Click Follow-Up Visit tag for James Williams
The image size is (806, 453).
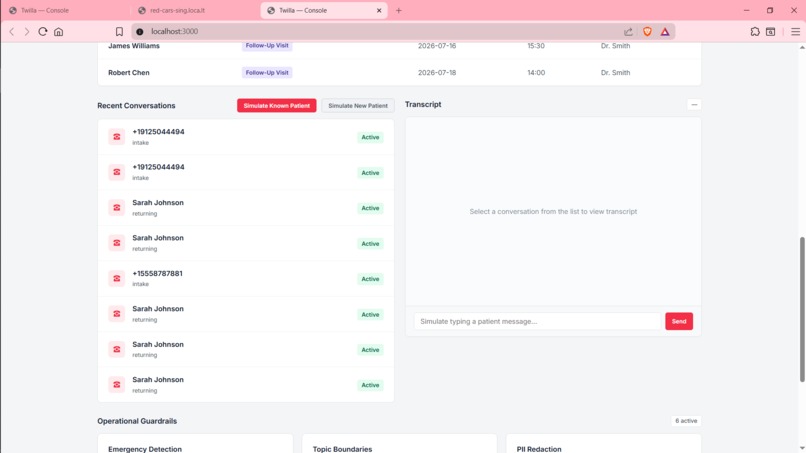(267, 46)
